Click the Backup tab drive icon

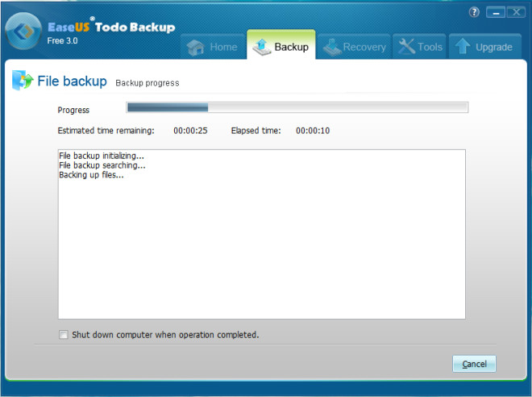[262, 47]
